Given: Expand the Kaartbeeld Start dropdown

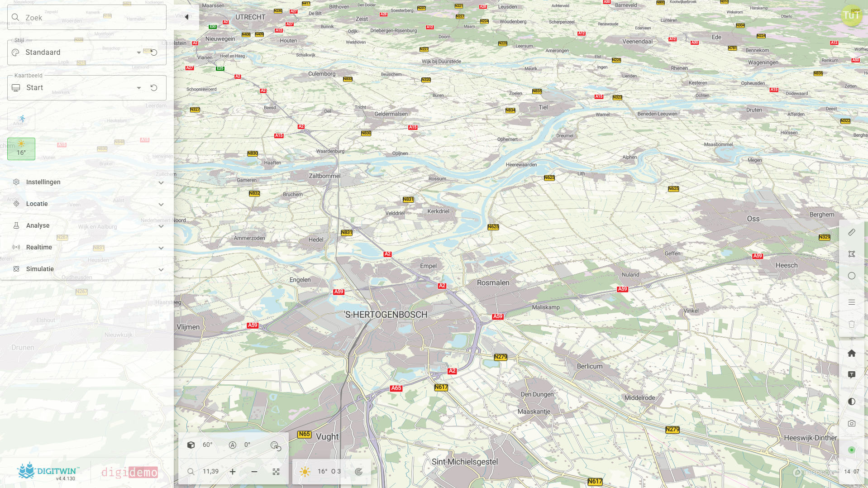Looking at the screenshot, I should click(139, 87).
